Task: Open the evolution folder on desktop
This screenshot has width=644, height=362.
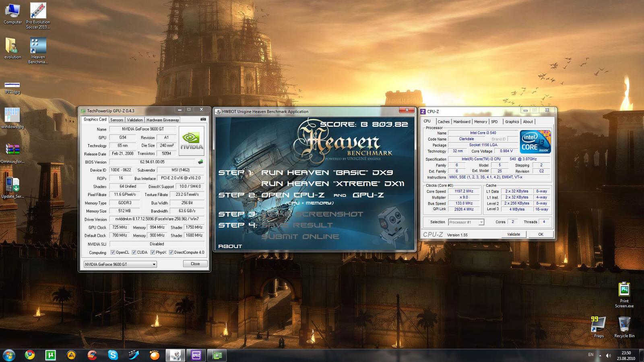Action: (x=12, y=48)
